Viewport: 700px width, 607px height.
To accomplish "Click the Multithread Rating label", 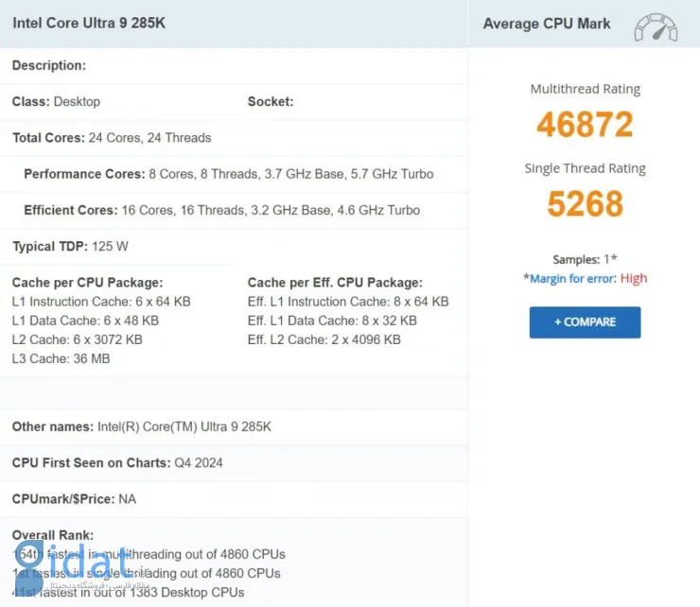I will [585, 89].
